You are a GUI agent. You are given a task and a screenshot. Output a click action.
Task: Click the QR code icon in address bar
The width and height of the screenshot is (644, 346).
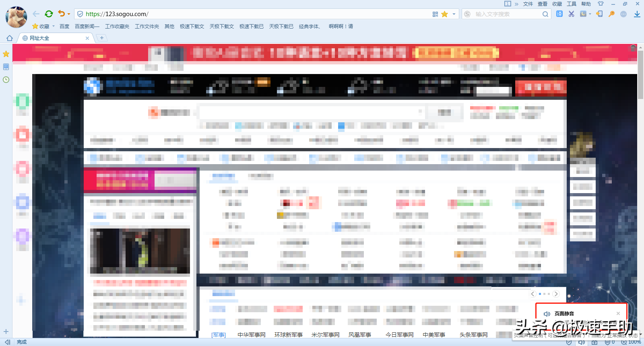coord(435,14)
